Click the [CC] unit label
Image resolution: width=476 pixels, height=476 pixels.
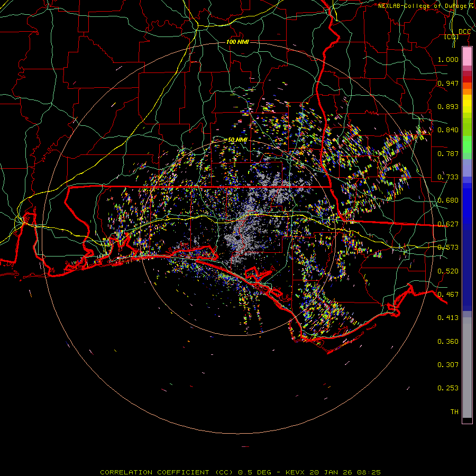[452, 36]
